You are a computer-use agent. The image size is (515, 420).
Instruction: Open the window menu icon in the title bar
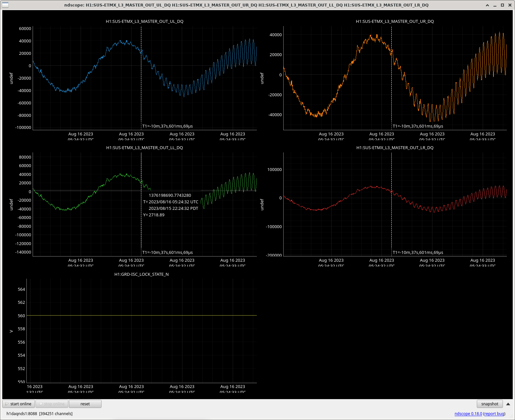(x=5, y=5)
